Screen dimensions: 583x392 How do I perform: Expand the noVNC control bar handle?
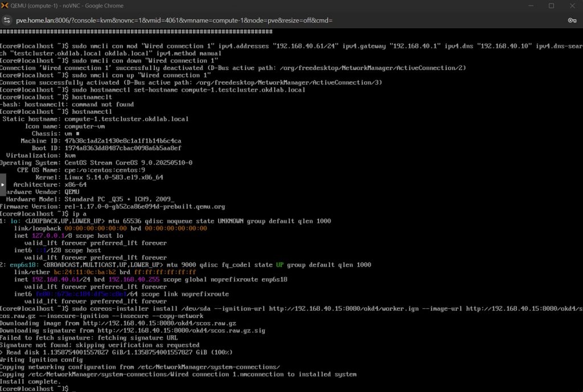pyautogui.click(x=3, y=184)
